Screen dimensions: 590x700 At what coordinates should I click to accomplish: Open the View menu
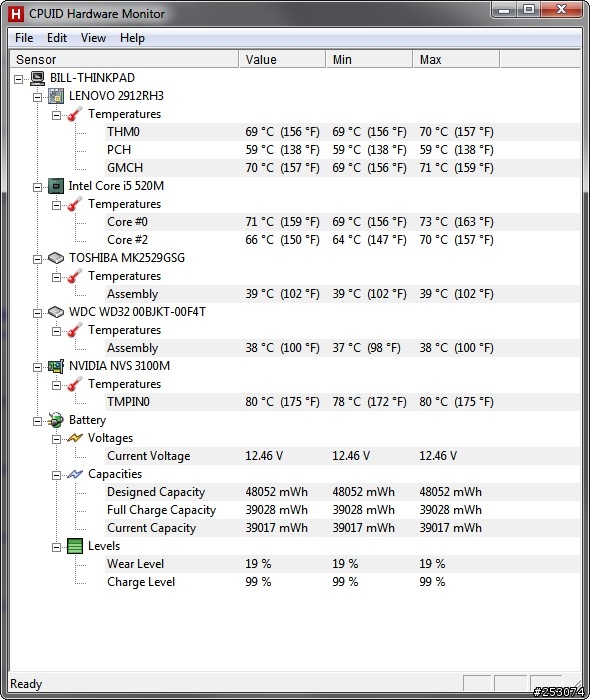tap(93, 38)
